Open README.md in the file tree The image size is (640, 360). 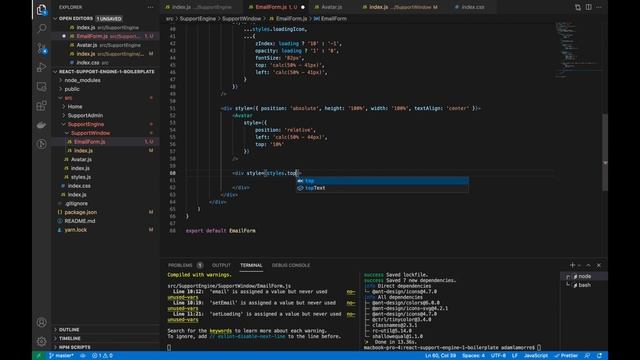point(80,221)
